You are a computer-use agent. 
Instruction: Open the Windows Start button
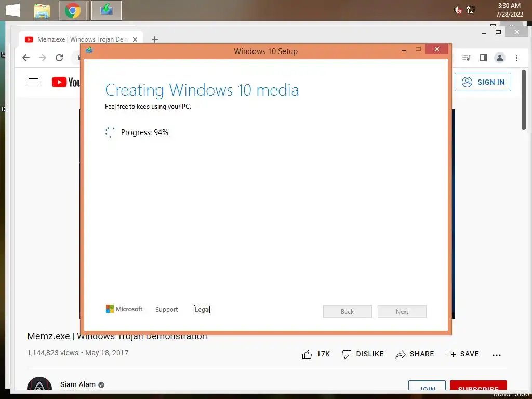point(13,10)
